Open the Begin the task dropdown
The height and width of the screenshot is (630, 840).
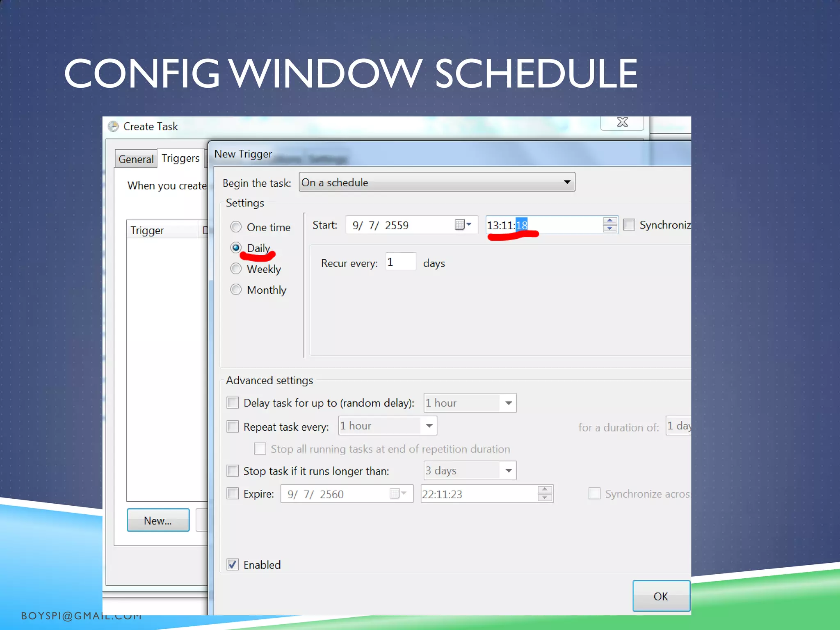pos(437,182)
